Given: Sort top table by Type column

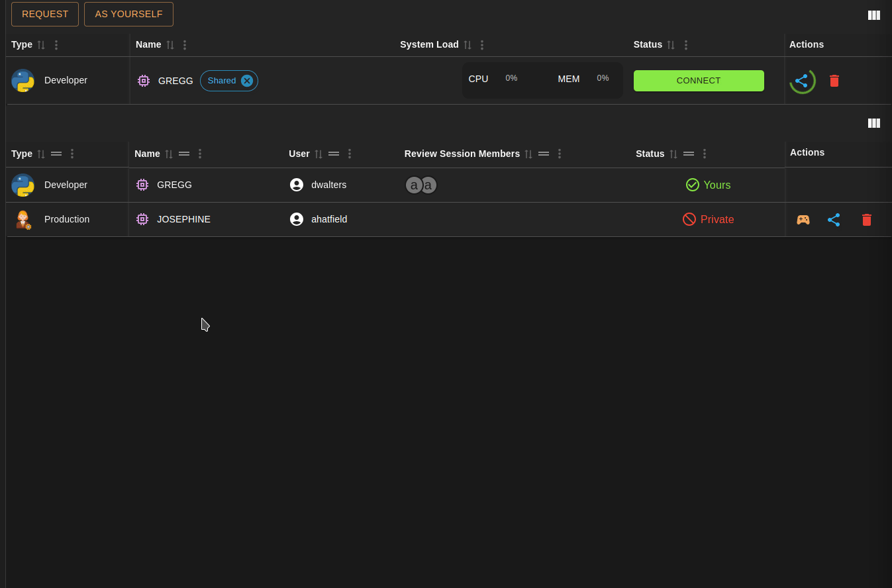Looking at the screenshot, I should (x=41, y=45).
